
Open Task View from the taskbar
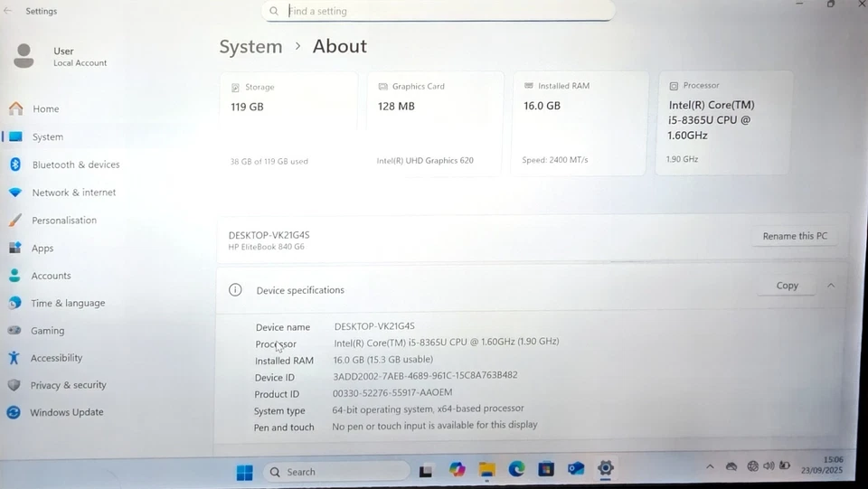click(x=426, y=471)
